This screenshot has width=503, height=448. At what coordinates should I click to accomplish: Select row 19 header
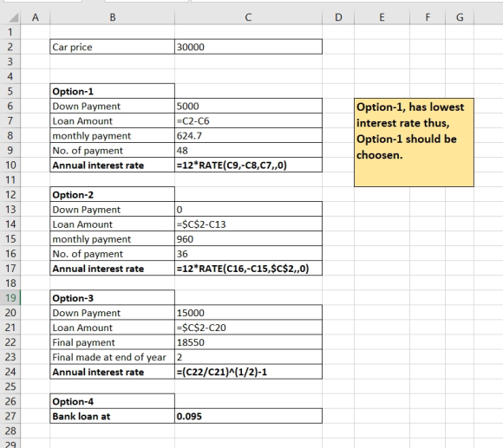[x=10, y=298]
